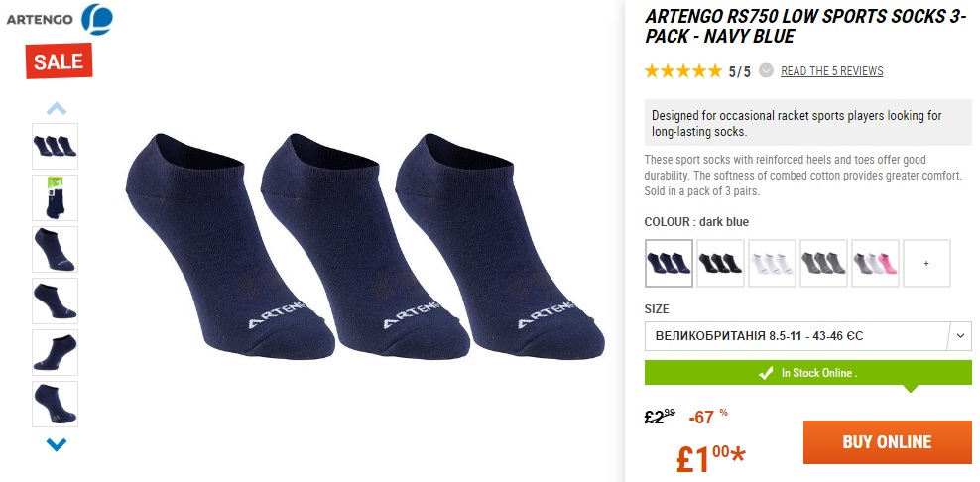Click the five-star rating icons
Screen dimensions: 980x482
(x=683, y=71)
